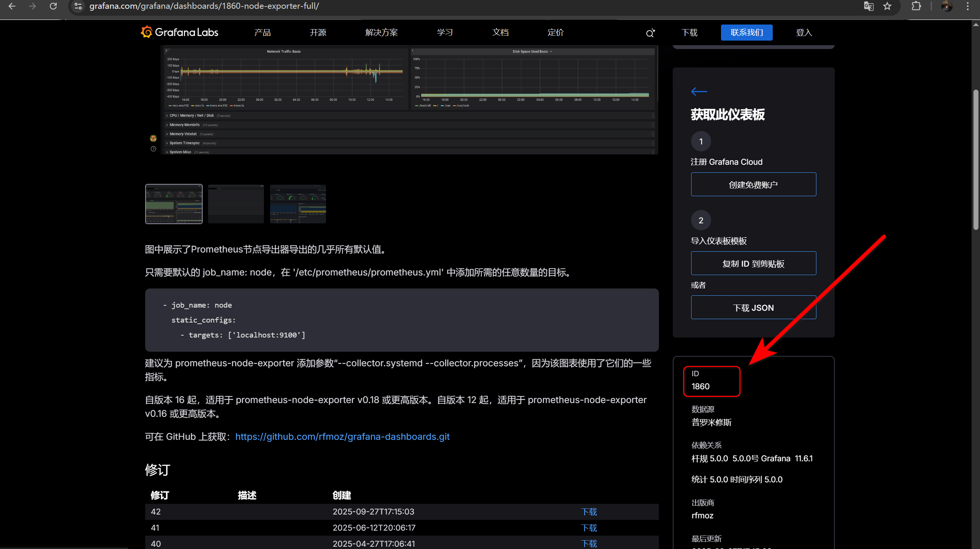Open the 产品 menu
The image size is (980, 549).
click(262, 33)
